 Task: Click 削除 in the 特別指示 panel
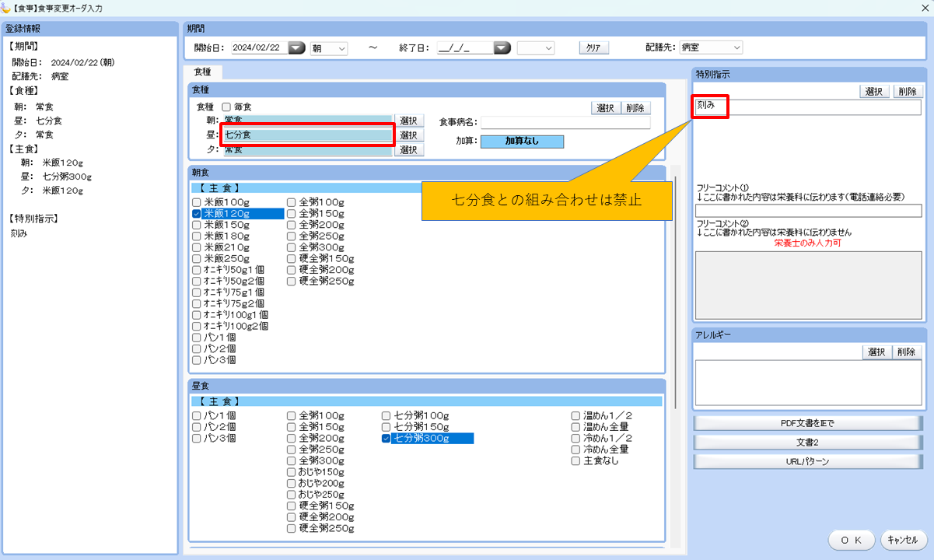[907, 91]
